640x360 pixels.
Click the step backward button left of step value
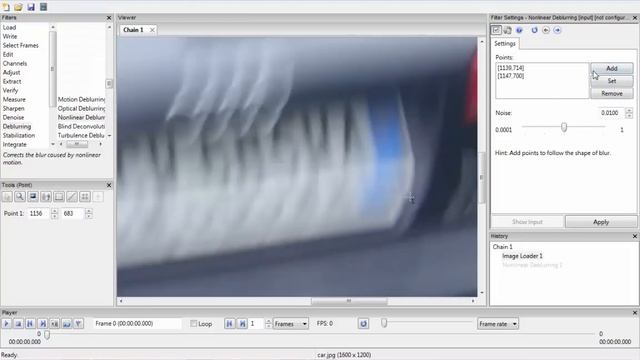coord(230,324)
